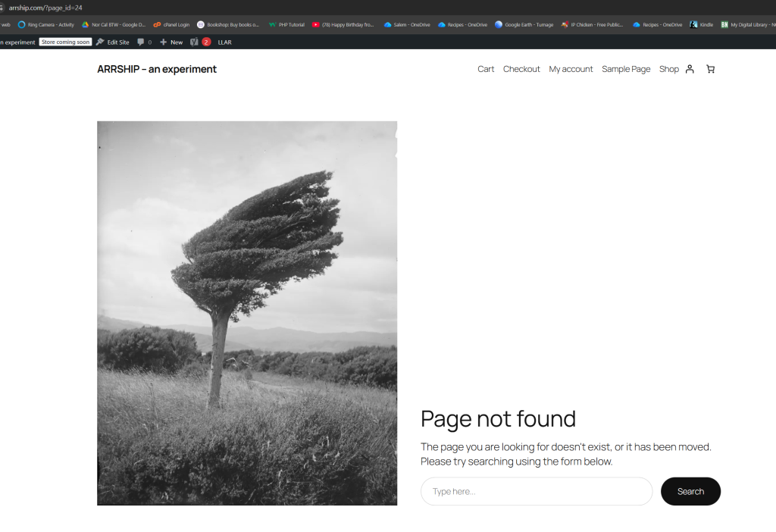
Task: Click the ARRSHIP - an experiment site title
Action: [157, 69]
